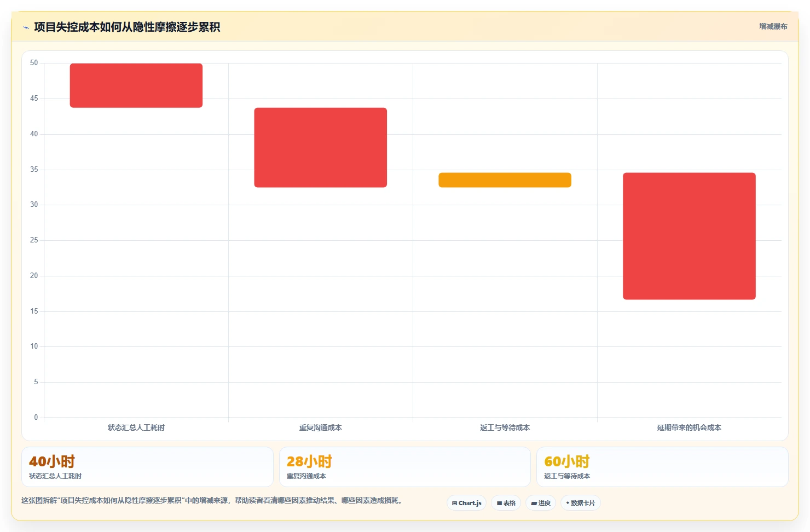Click x-axis label 状态汇总人工耗时

[136, 427]
